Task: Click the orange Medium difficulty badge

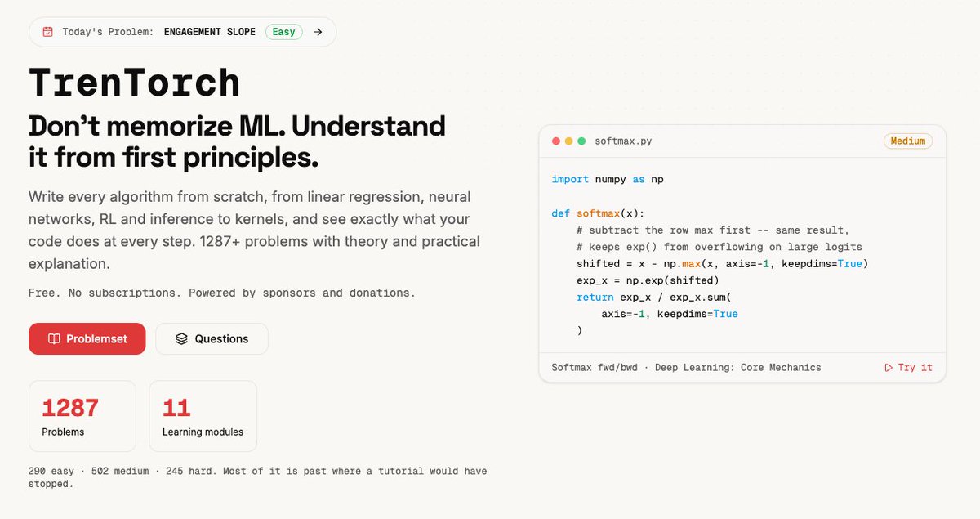Action: click(x=908, y=141)
